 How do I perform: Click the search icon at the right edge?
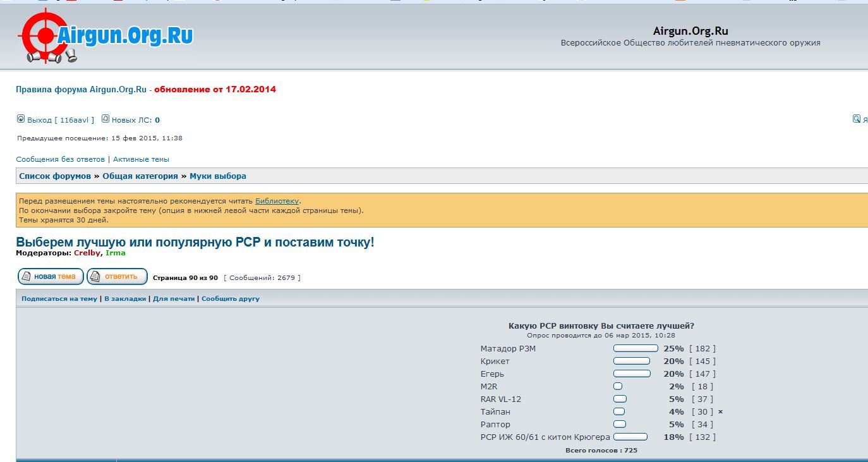857,119
